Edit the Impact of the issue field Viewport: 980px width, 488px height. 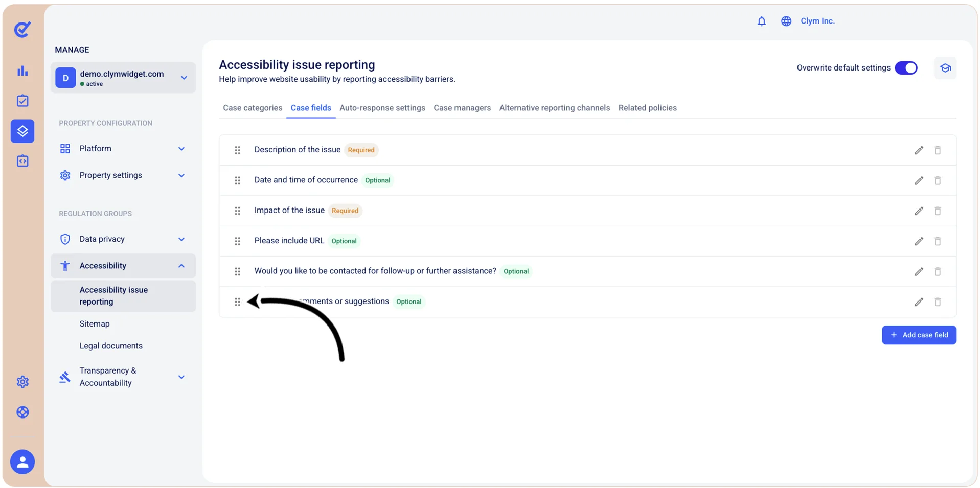[919, 211]
